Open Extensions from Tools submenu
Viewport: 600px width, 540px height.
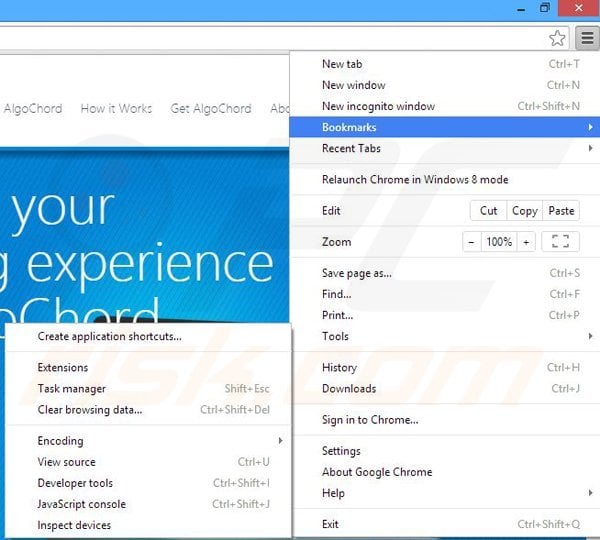point(148,367)
